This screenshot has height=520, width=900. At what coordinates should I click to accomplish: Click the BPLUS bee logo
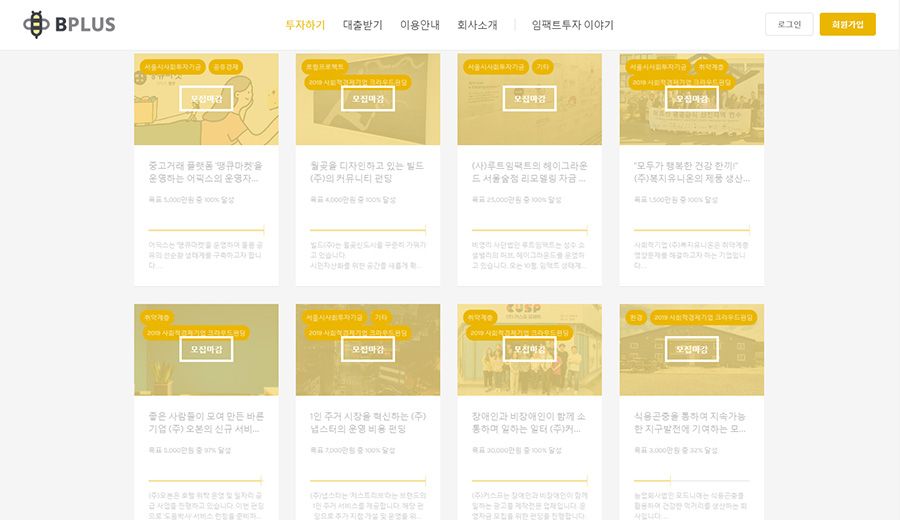pyautogui.click(x=69, y=24)
